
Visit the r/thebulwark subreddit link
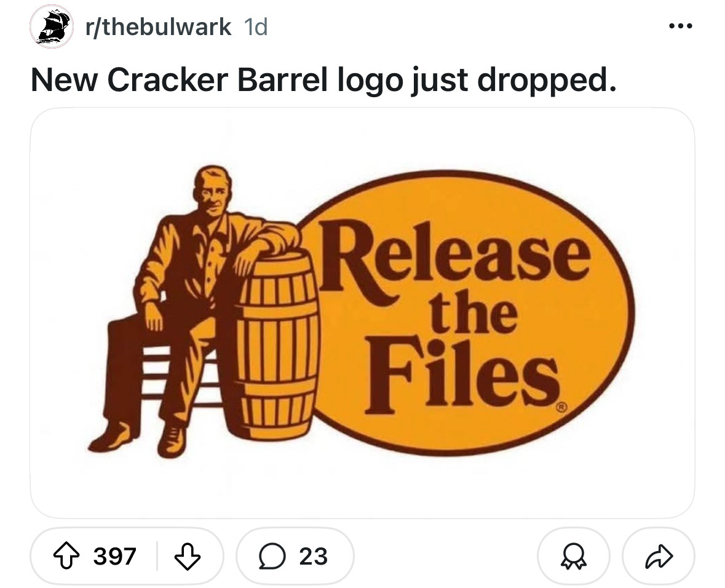[158, 26]
